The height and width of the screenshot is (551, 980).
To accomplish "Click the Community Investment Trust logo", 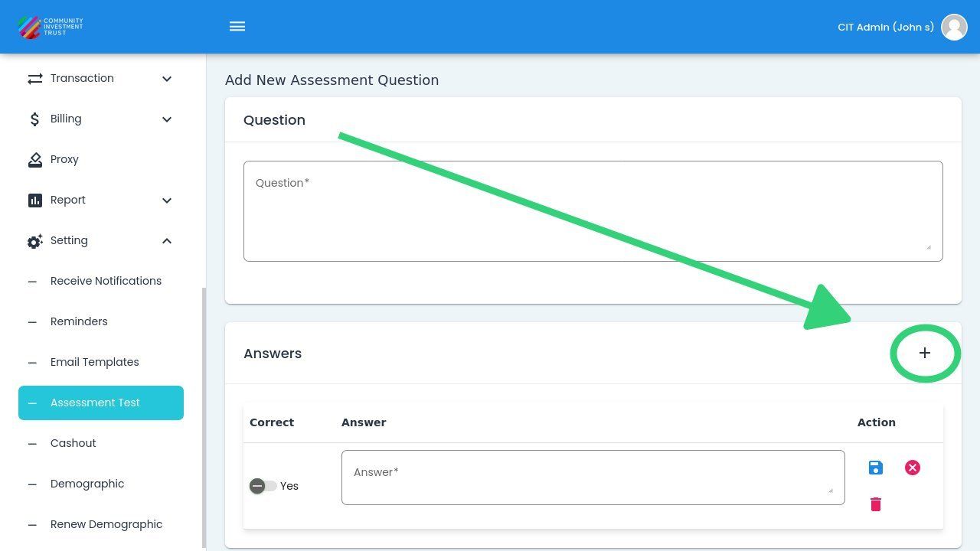I will pyautogui.click(x=51, y=27).
